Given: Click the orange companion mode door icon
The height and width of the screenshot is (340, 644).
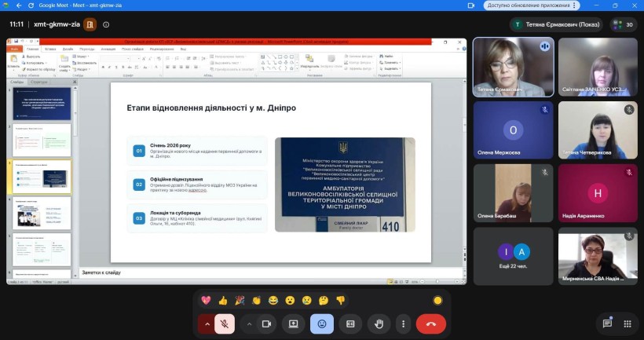Looking at the screenshot, I should [90, 24].
